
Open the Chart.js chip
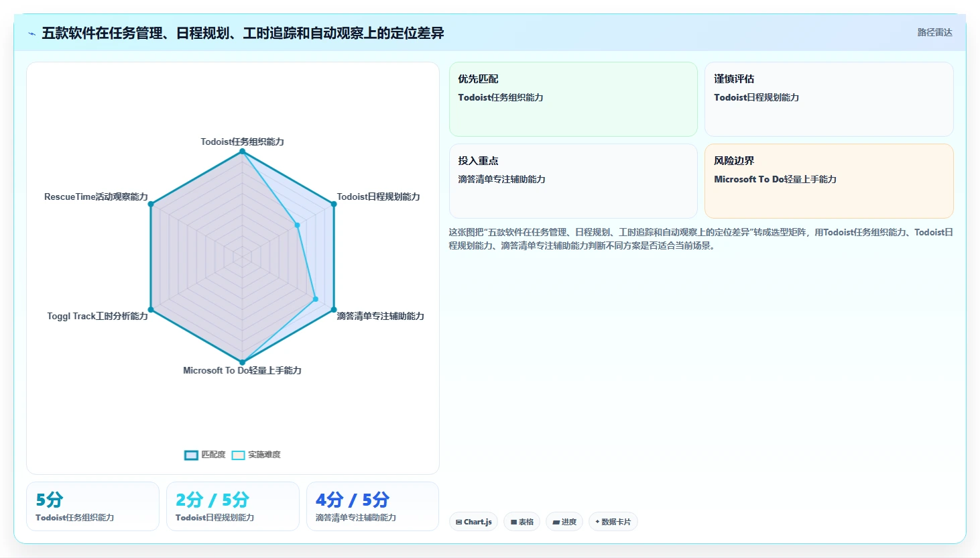(x=473, y=522)
